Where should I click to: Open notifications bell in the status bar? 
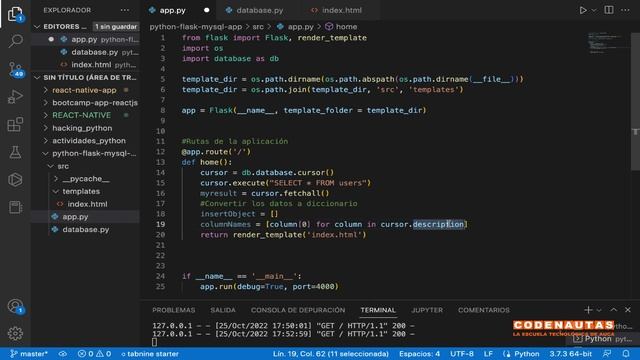click(626, 354)
